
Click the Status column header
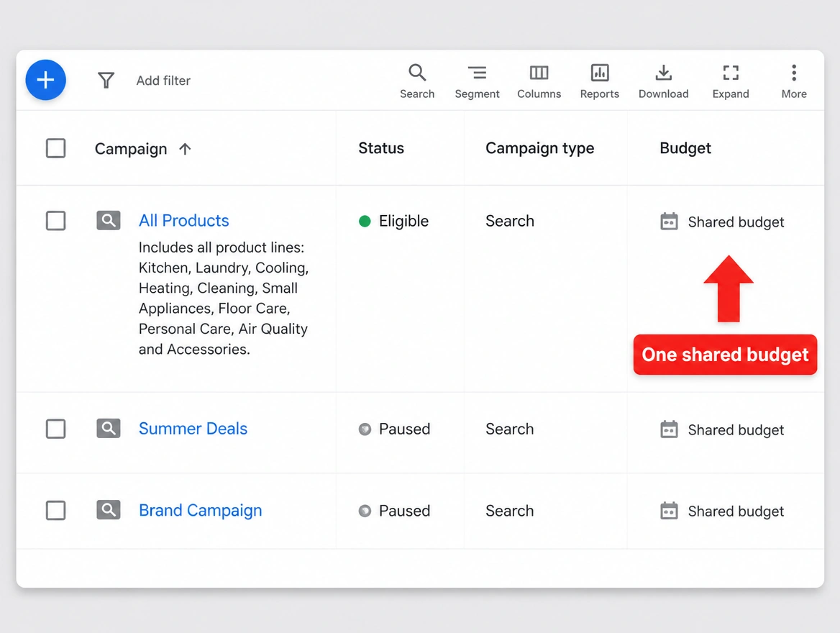click(381, 148)
